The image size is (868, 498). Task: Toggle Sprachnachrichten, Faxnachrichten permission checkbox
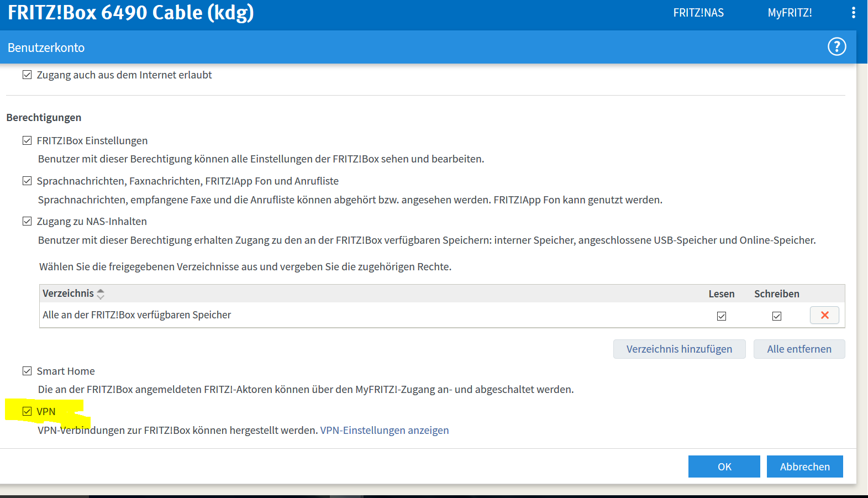[x=27, y=181]
